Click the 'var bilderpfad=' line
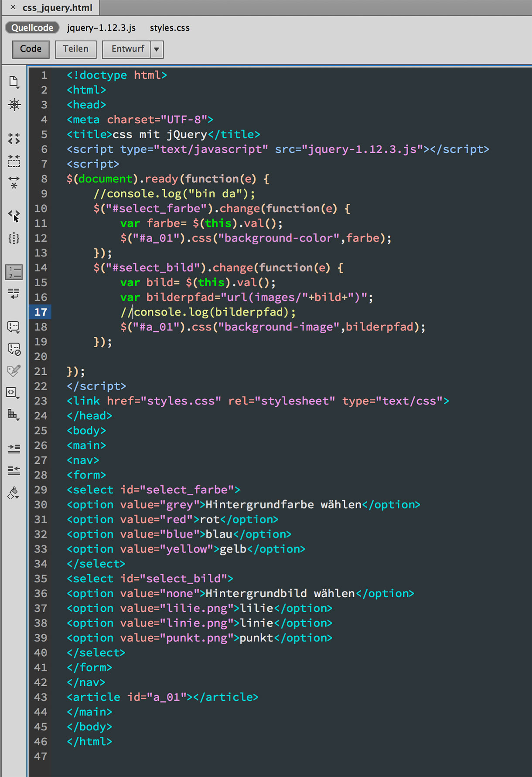This screenshot has width=532, height=777. click(247, 298)
